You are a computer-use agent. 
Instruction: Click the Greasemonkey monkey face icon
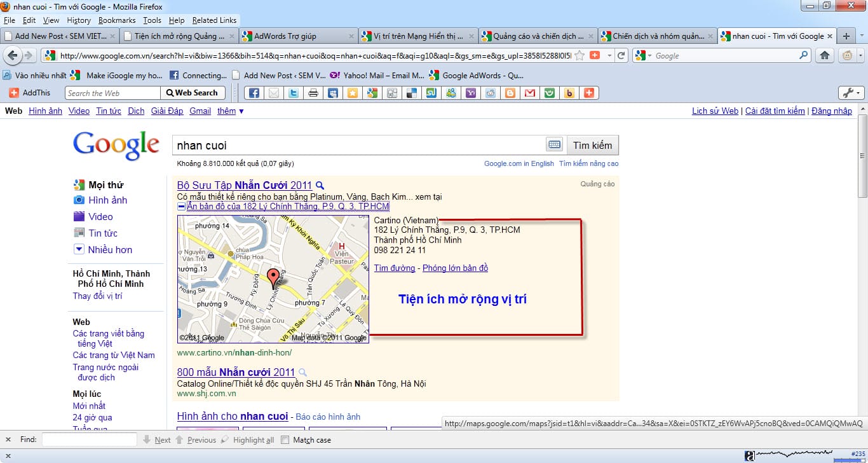[x=847, y=55]
